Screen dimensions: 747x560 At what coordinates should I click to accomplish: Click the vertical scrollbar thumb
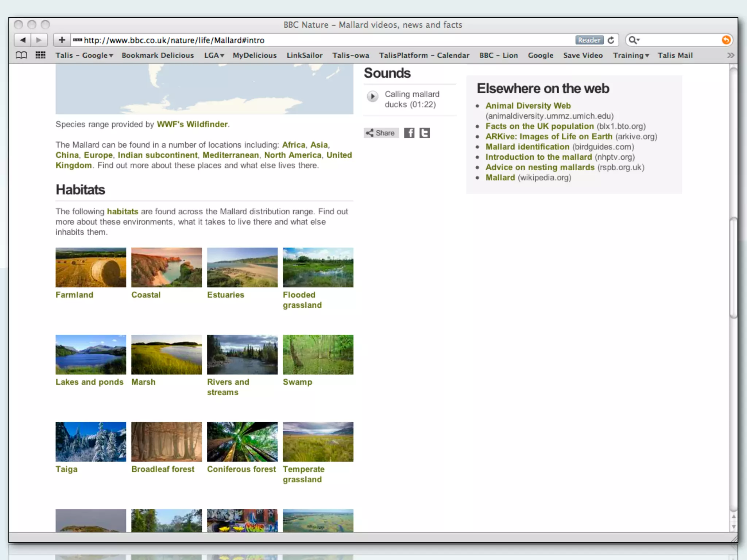pos(733,268)
